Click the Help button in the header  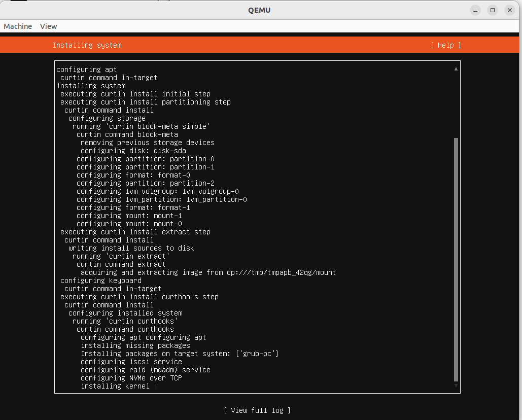(445, 45)
